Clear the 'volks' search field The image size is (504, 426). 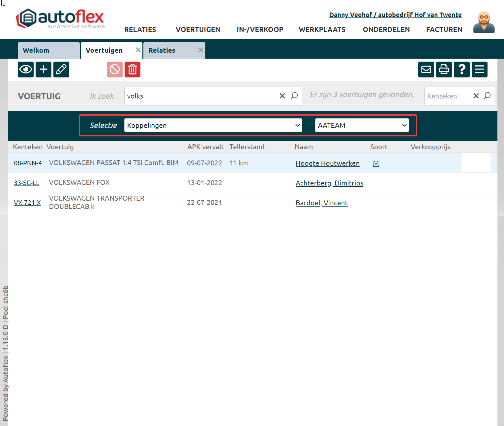point(282,96)
